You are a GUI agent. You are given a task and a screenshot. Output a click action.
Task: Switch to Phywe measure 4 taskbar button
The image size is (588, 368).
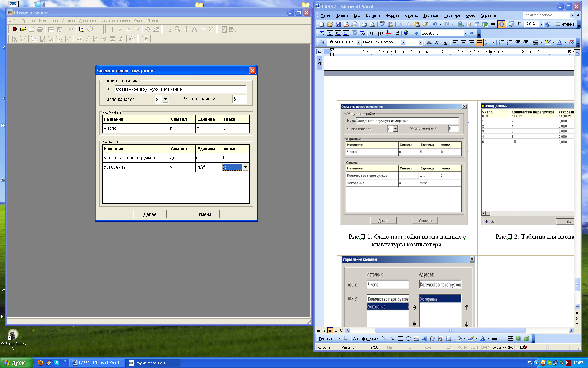click(x=153, y=363)
